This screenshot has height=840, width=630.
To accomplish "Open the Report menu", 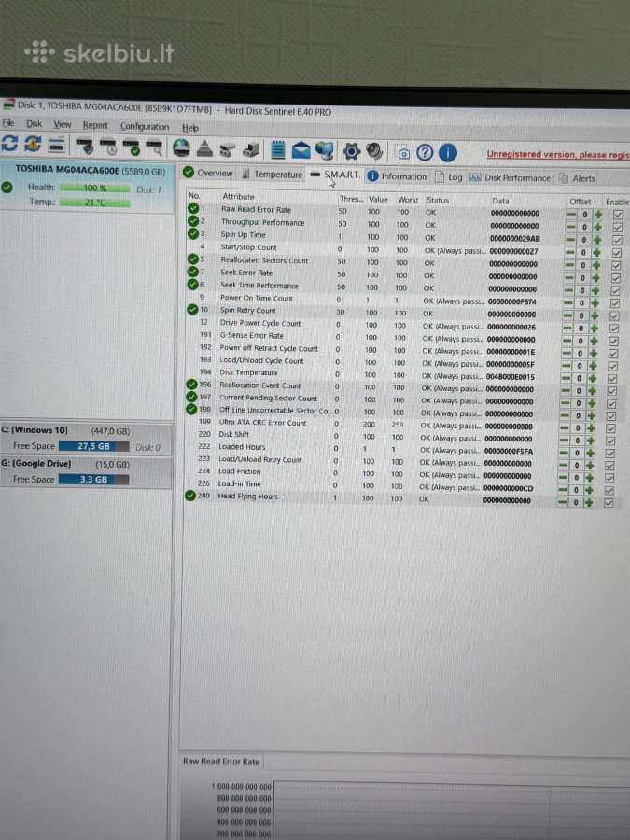I will [x=95, y=125].
